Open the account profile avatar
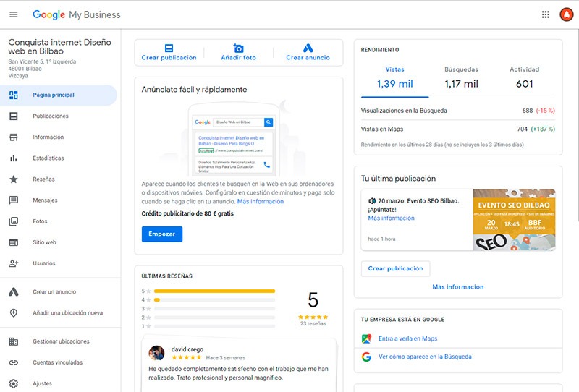 click(566, 14)
